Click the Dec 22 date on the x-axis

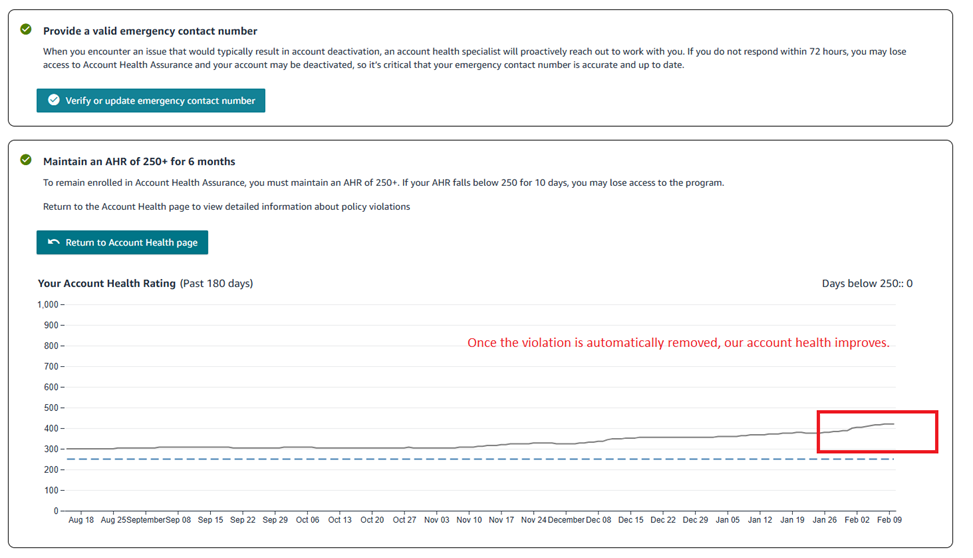click(663, 520)
